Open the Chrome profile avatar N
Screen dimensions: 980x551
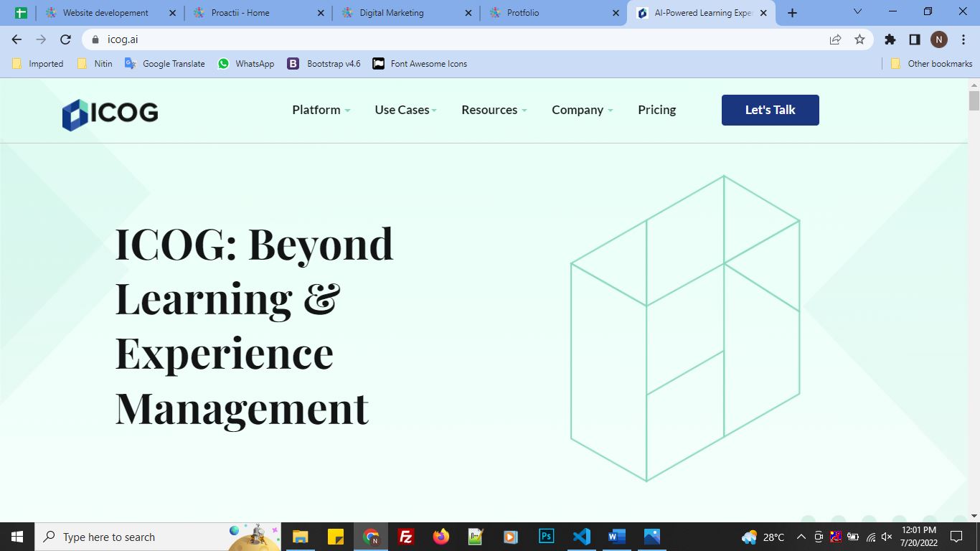[x=939, y=39]
